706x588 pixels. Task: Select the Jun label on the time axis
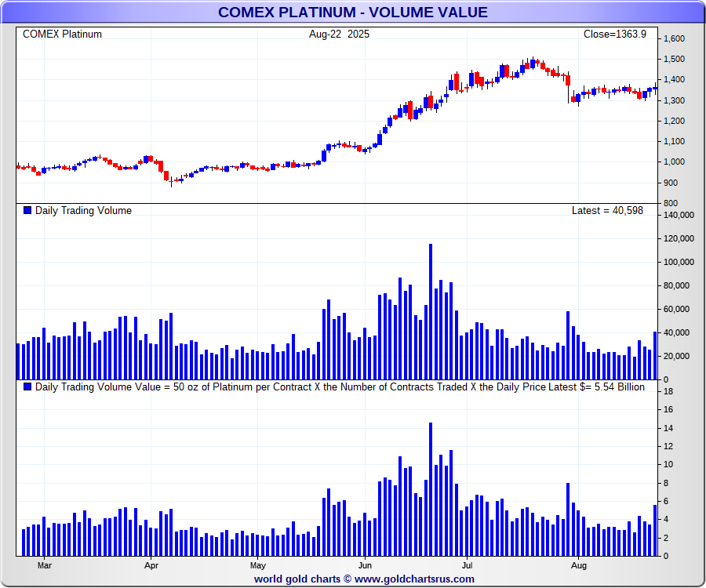click(365, 564)
